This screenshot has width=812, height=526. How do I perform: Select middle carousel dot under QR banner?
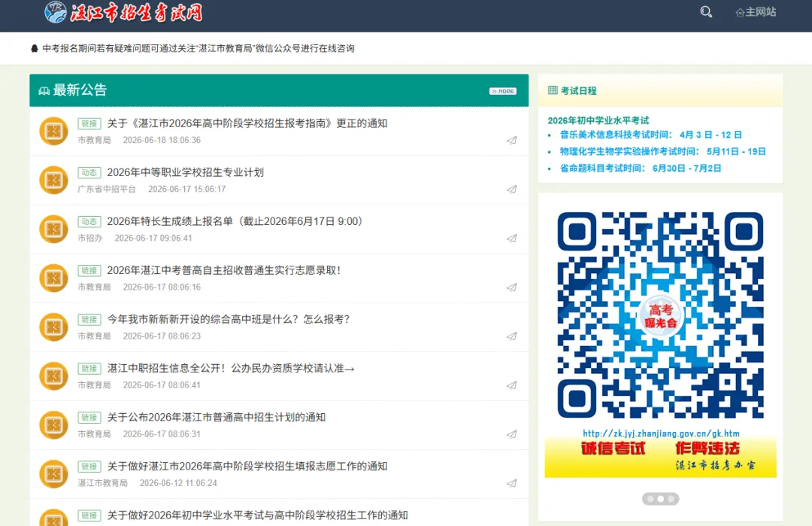(x=661, y=499)
